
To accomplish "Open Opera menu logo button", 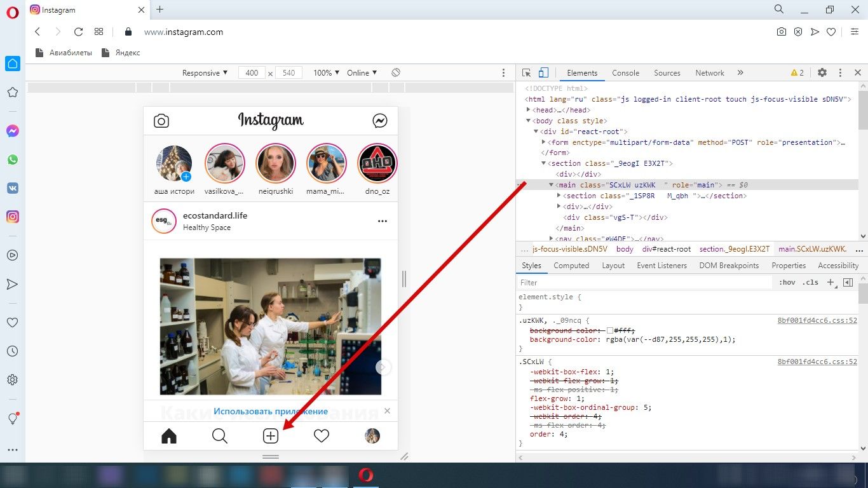I will (x=13, y=14).
